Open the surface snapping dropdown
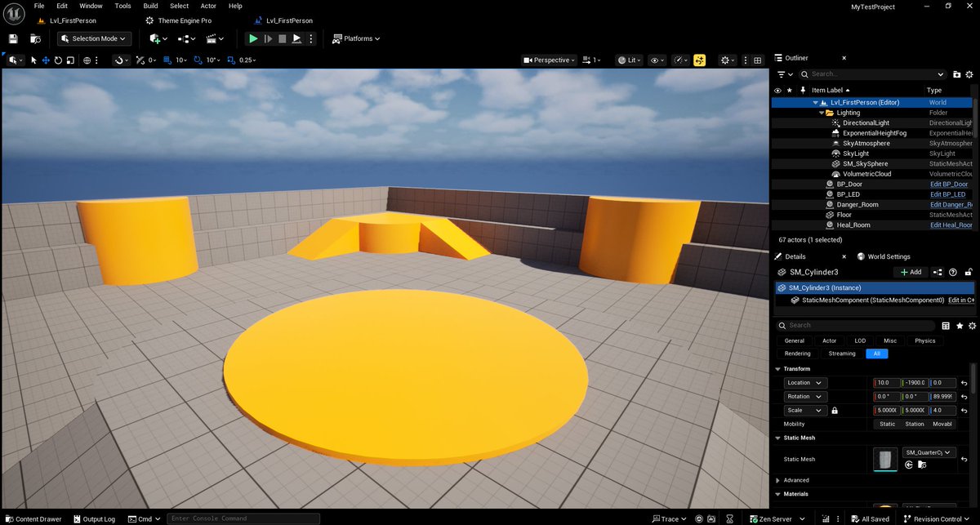 pos(121,60)
